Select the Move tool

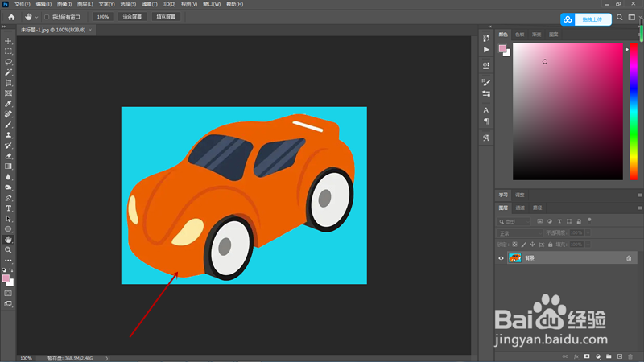tap(8, 41)
